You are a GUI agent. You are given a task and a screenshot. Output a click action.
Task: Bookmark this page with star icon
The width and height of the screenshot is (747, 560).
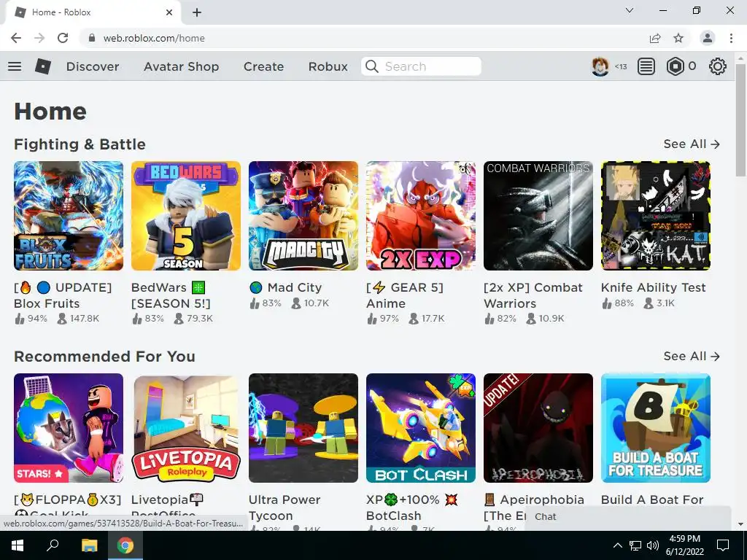(x=678, y=38)
